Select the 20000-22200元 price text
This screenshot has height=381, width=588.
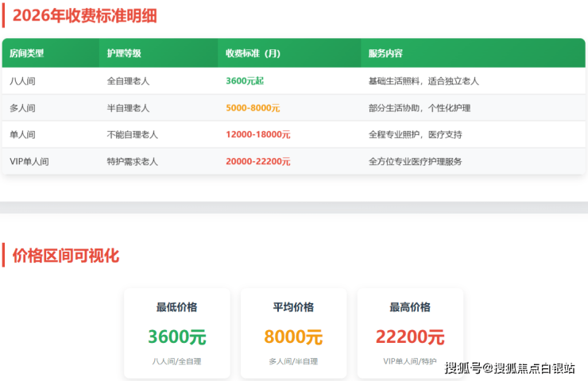257,161
